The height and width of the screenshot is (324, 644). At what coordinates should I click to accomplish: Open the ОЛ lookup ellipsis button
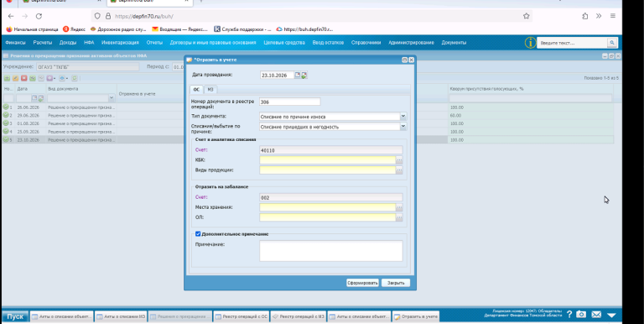[x=399, y=217]
